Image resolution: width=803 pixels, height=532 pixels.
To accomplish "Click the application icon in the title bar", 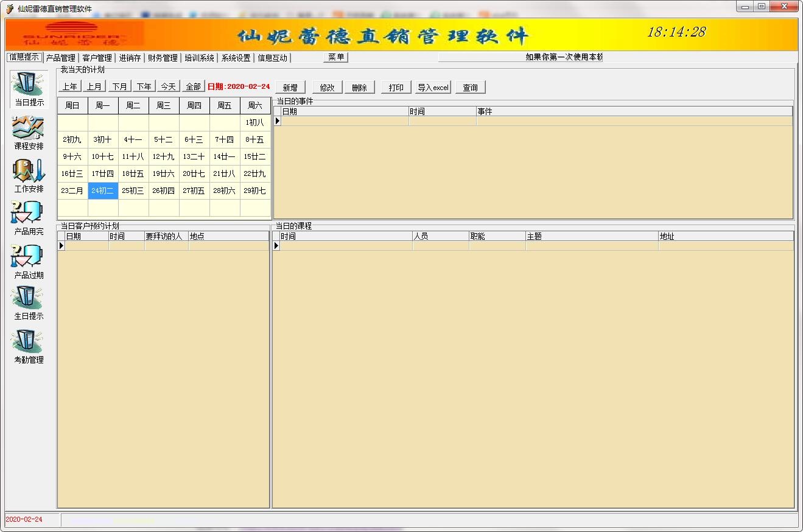I will 10,9.
